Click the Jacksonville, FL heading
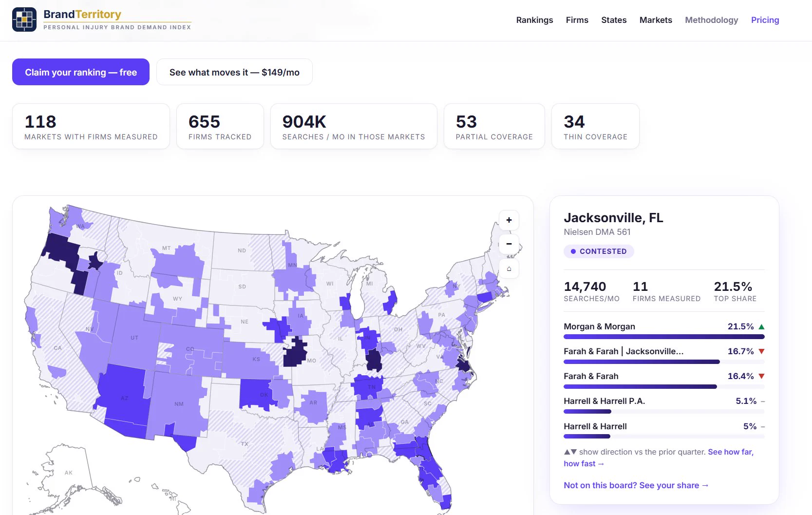The image size is (812, 515). (613, 218)
